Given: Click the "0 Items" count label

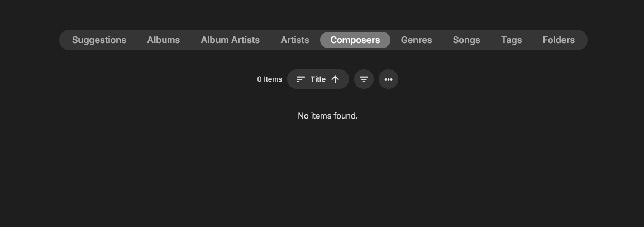Looking at the screenshot, I should pos(269,79).
